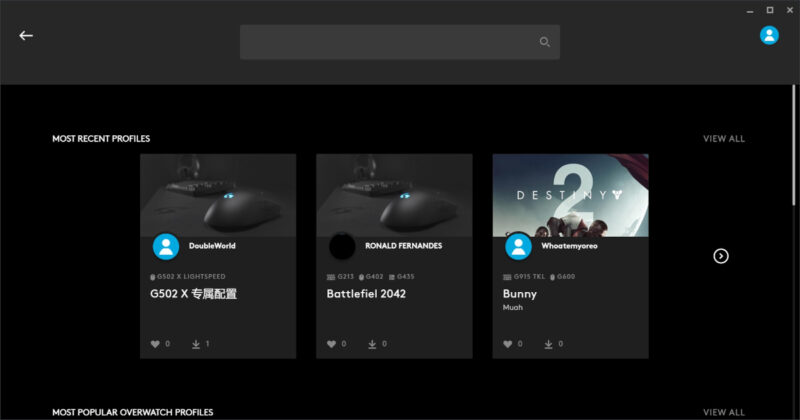This screenshot has height=420, width=800.
Task: Download the Battlefiel 2042 profile
Action: point(372,344)
